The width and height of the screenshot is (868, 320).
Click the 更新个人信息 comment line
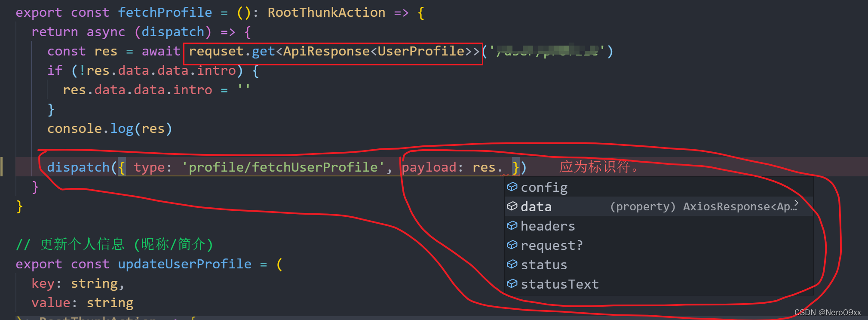click(x=114, y=244)
